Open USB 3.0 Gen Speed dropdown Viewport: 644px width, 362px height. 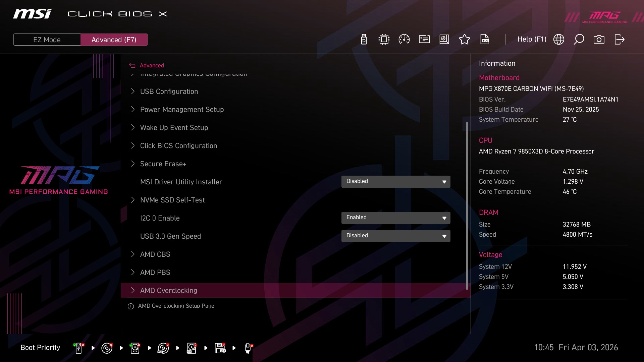tap(395, 236)
